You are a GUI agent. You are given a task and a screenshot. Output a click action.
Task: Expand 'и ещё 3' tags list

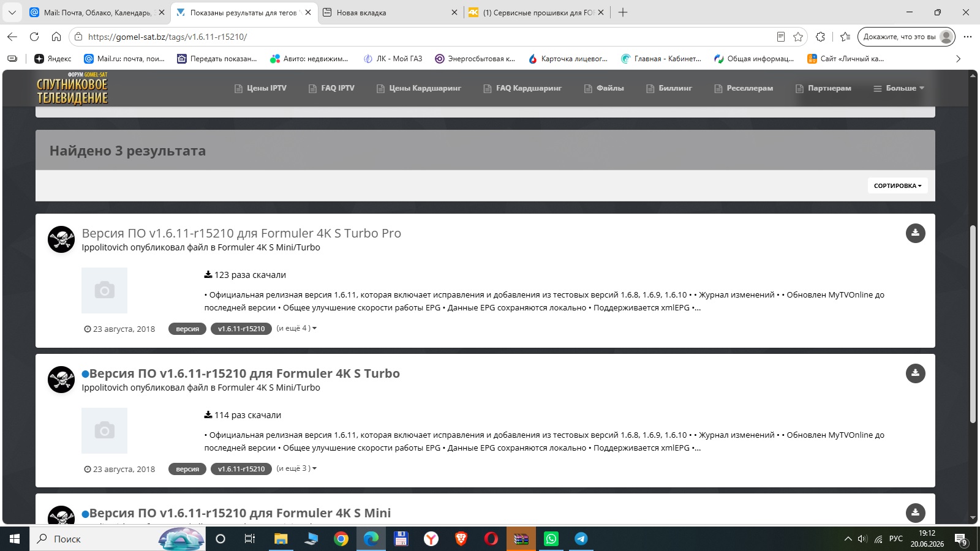pyautogui.click(x=296, y=468)
